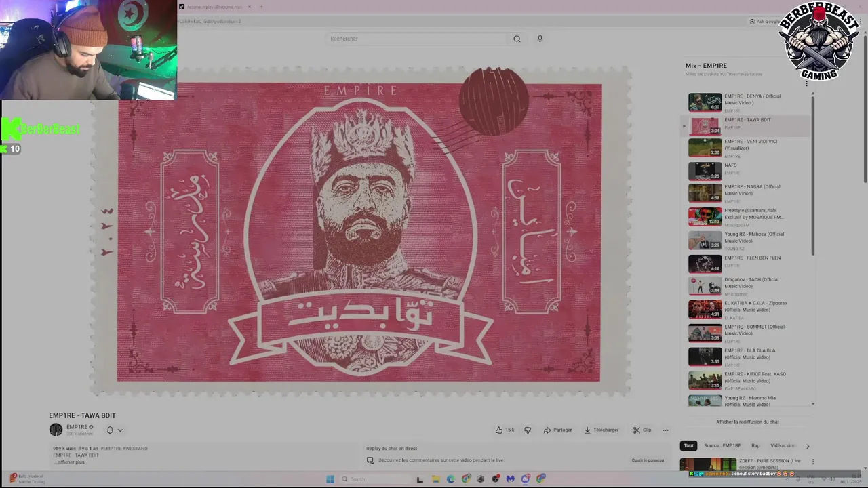Open Freestyle @samara_riahi Mosaique FM video
Viewport: 868px width, 488px height.
pos(748,217)
